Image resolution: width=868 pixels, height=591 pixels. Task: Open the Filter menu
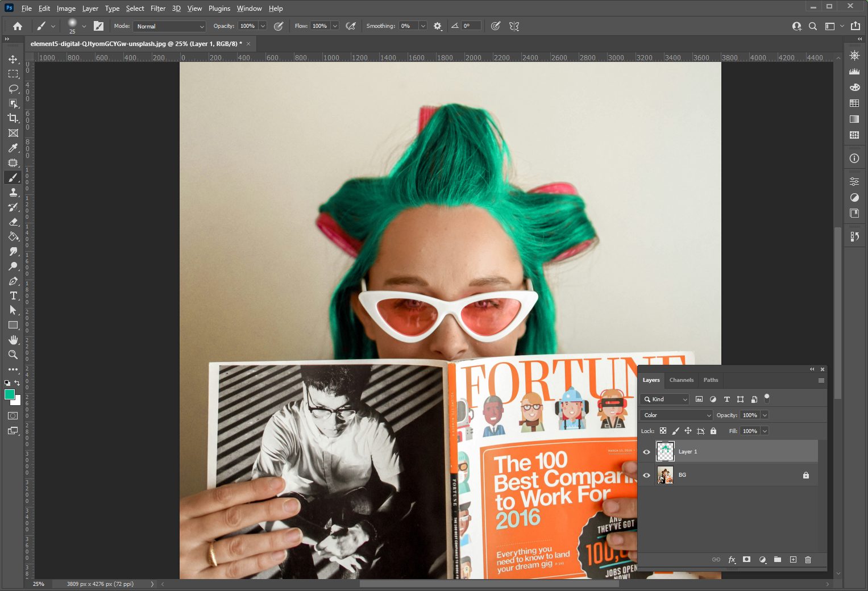[158, 9]
